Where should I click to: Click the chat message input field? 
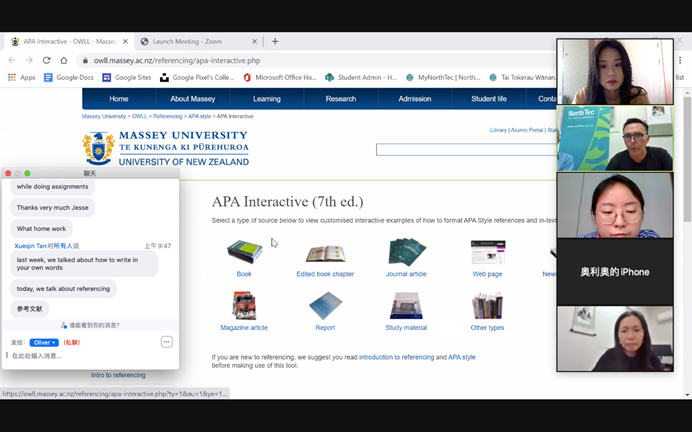tap(90, 356)
